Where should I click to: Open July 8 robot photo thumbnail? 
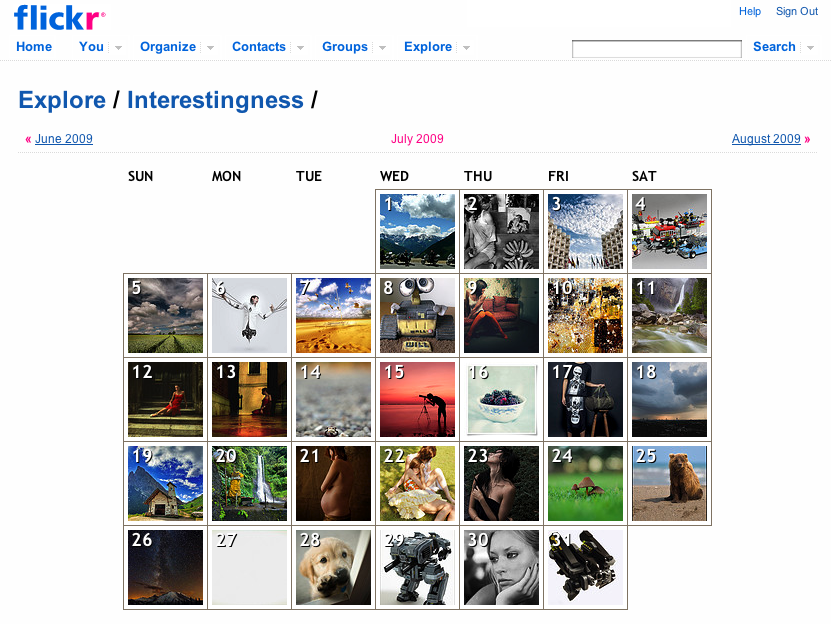coord(418,316)
